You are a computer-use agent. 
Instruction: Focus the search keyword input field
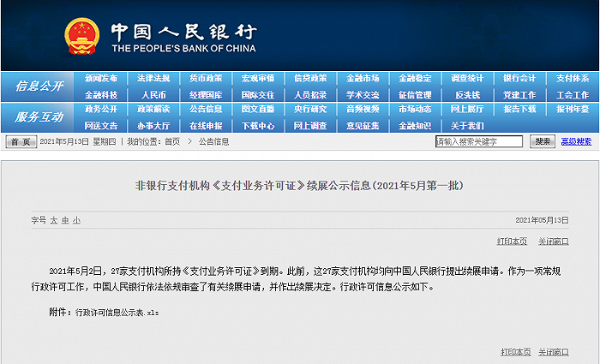click(478, 141)
